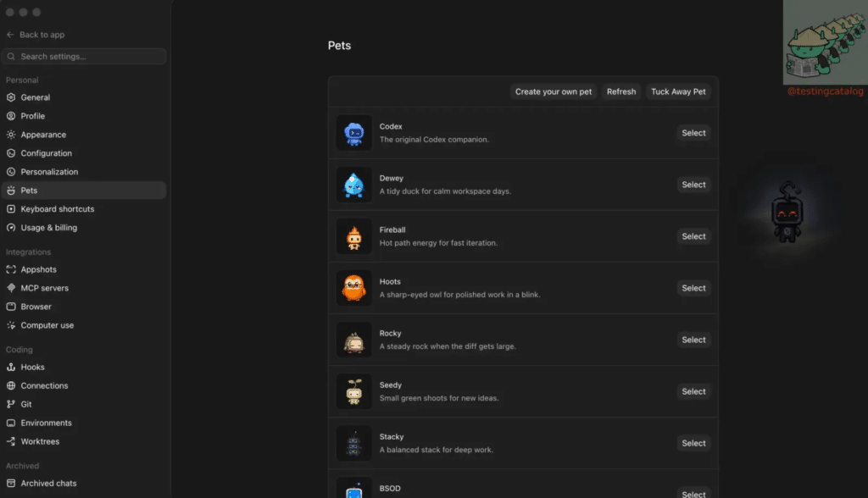
Task: Click the Appearance sun icon
Action: (11, 135)
